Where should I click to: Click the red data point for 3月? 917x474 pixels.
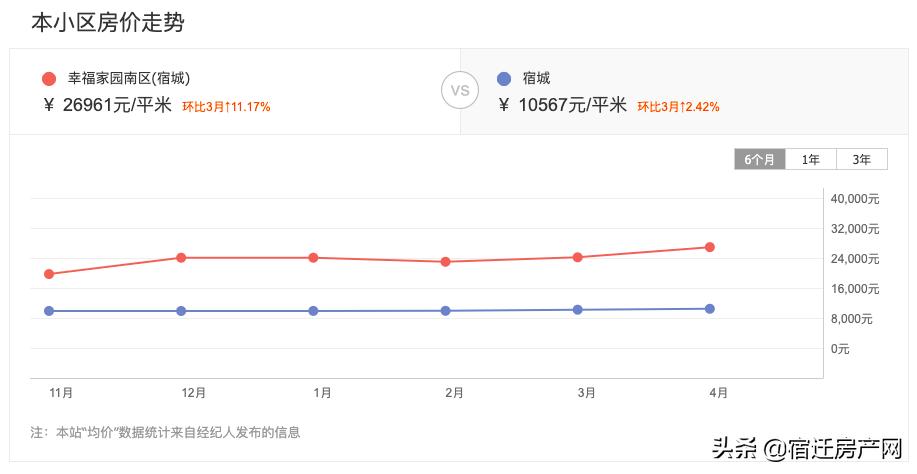click(x=577, y=257)
